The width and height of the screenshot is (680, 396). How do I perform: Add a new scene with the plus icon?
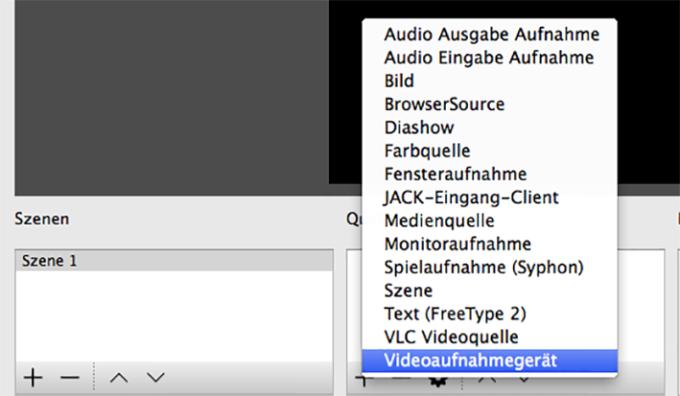pyautogui.click(x=33, y=377)
